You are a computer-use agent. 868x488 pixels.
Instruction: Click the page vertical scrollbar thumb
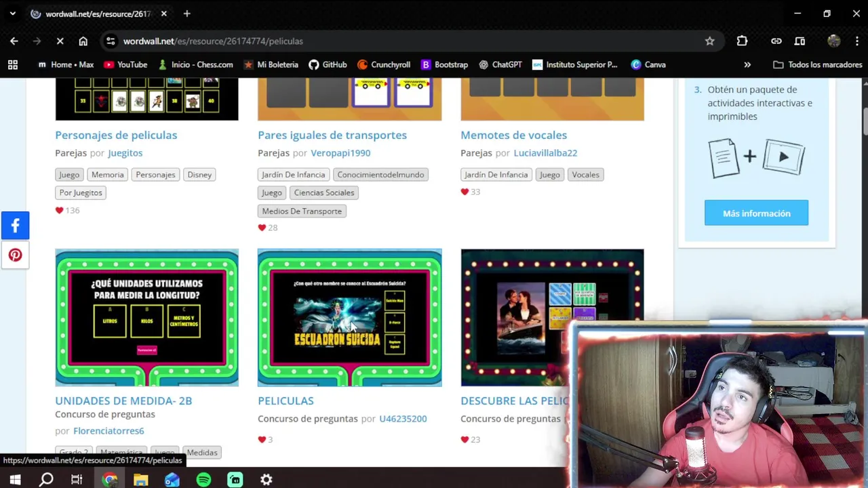865,121
